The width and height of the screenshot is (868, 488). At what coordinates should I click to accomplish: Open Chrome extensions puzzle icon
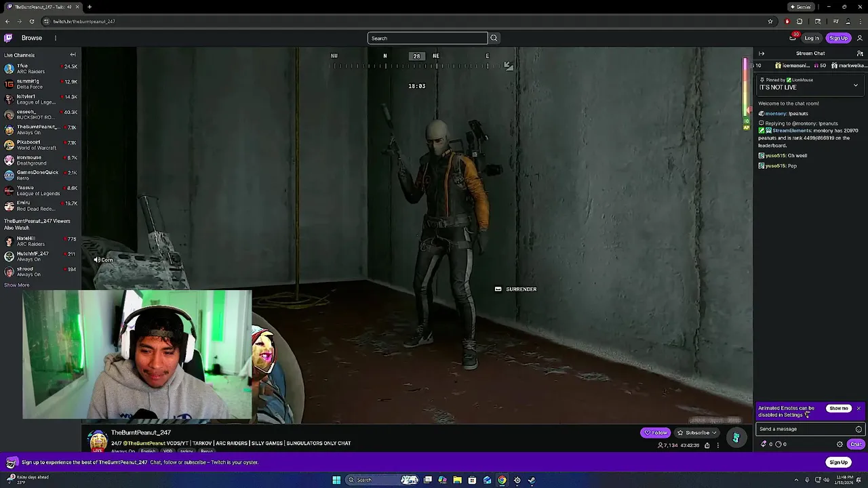(800, 21)
